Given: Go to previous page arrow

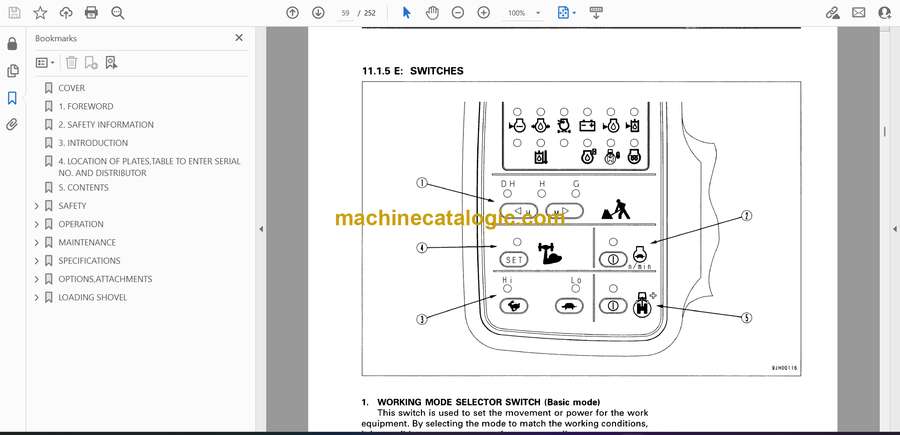Looking at the screenshot, I should [x=293, y=13].
